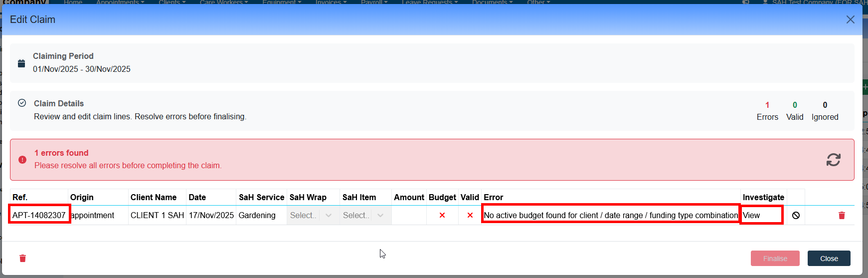Click the SaH Wrap dropdown chevron arrow
The width and height of the screenshot is (868, 278).
click(x=328, y=215)
